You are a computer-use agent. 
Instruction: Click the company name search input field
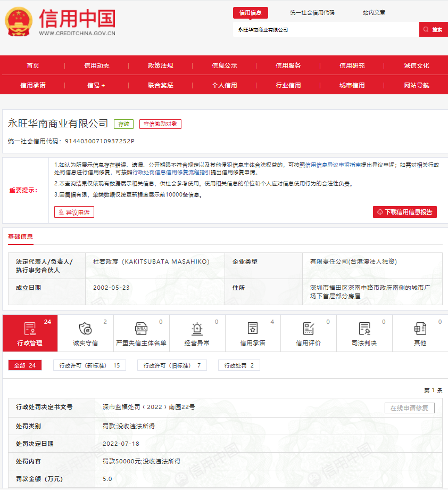(x=326, y=30)
